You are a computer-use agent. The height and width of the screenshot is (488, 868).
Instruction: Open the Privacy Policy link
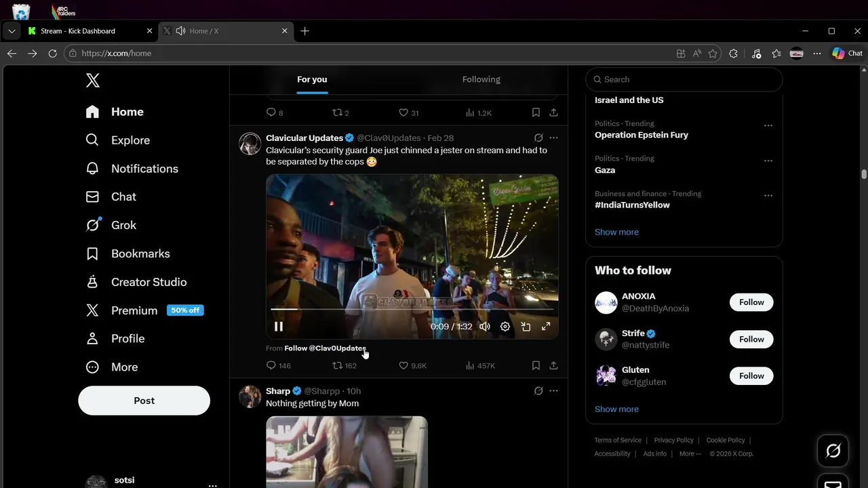pos(673,440)
